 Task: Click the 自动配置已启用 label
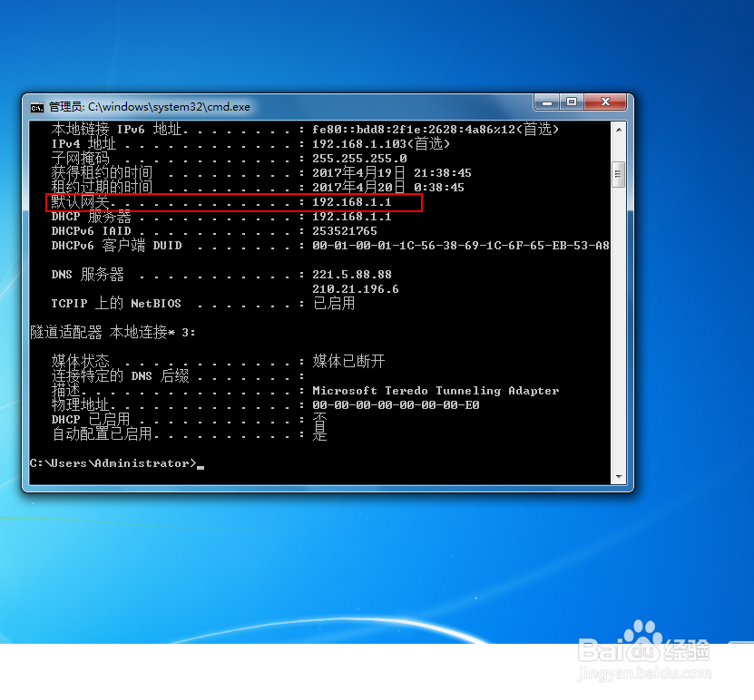click(102, 433)
